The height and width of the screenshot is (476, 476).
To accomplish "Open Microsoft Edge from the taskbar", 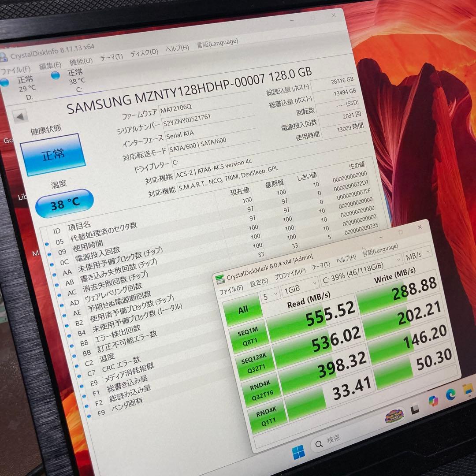I will pyautogui.click(x=451, y=394).
